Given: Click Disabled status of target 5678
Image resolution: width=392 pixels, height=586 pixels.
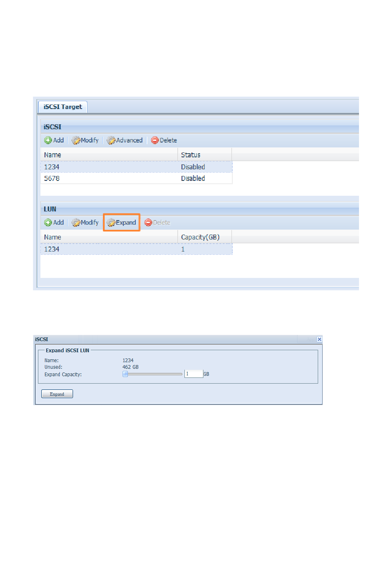Looking at the screenshot, I should pos(193,178).
